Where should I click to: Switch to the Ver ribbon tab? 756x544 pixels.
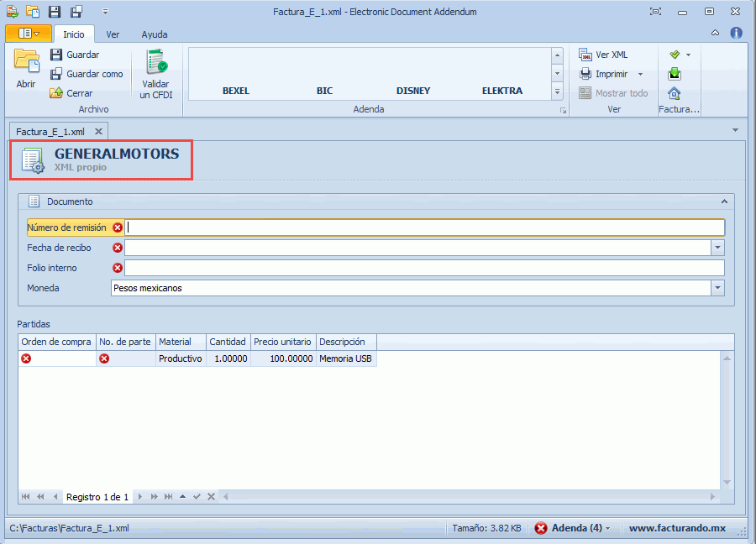pyautogui.click(x=113, y=34)
